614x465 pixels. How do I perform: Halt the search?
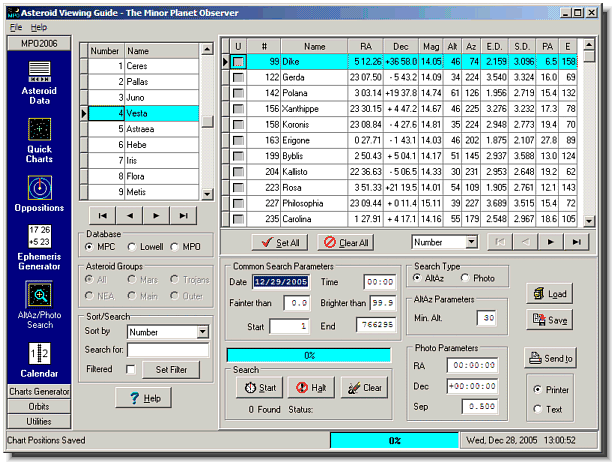pyautogui.click(x=311, y=388)
